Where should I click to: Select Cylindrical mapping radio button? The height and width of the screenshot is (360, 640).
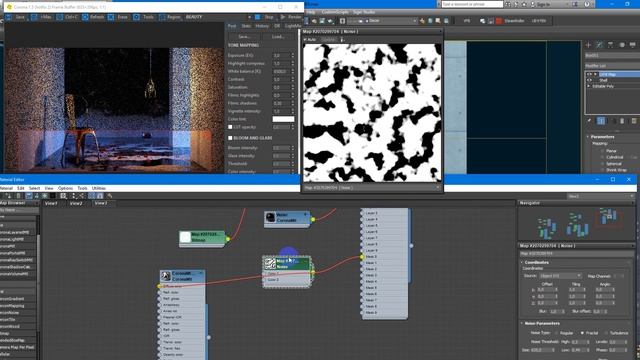(602, 157)
